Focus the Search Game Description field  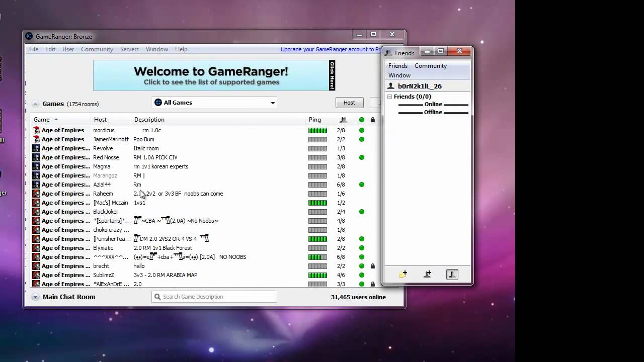214,297
